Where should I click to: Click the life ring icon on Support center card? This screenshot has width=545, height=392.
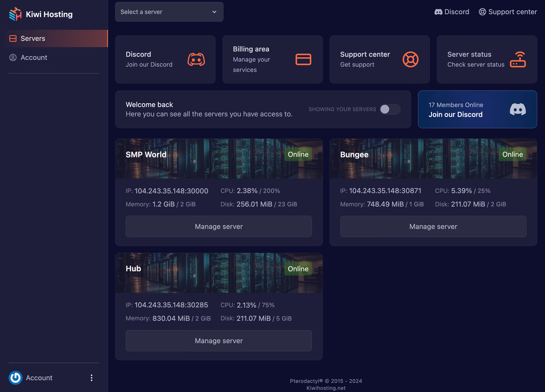tap(410, 60)
